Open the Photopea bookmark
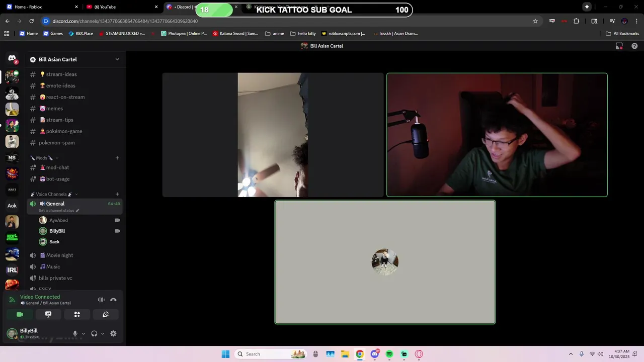The image size is (644, 362). (184, 34)
